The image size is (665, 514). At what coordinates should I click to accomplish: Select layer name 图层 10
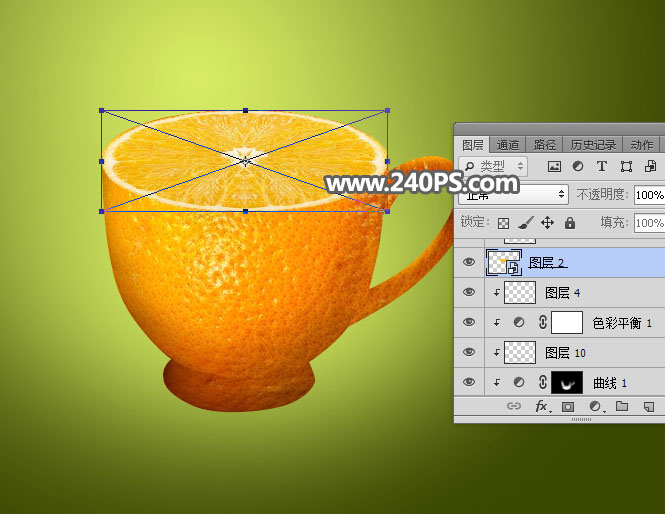565,352
